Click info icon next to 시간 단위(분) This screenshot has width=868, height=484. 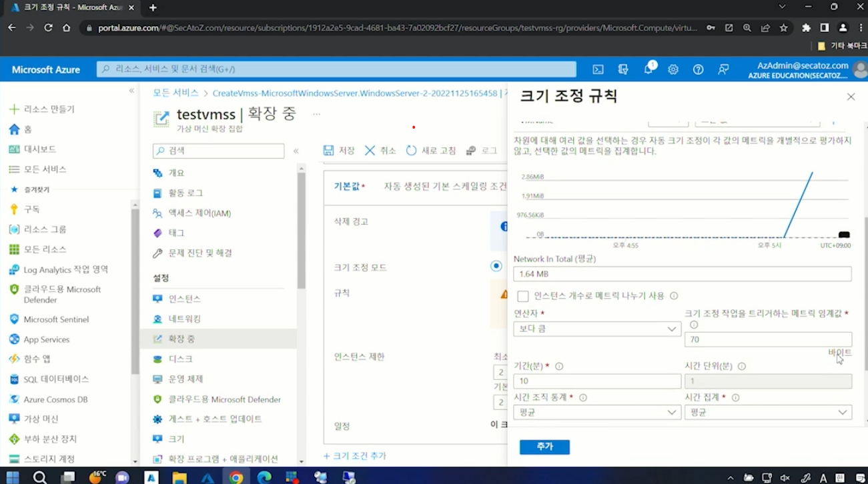[x=741, y=366]
